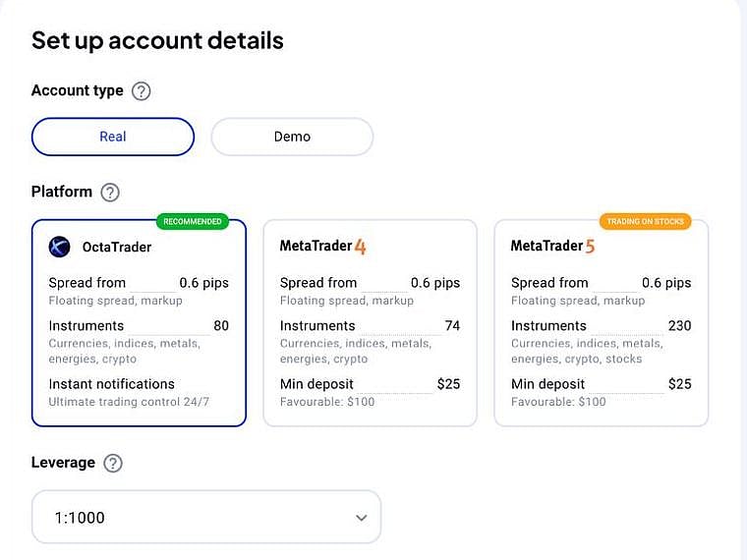This screenshot has height=560, width=747.
Task: Click OctaTrader instruments value 80
Action: coord(221,326)
